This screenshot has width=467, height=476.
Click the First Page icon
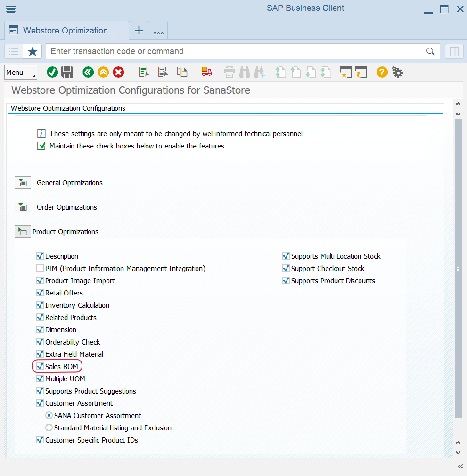click(280, 72)
